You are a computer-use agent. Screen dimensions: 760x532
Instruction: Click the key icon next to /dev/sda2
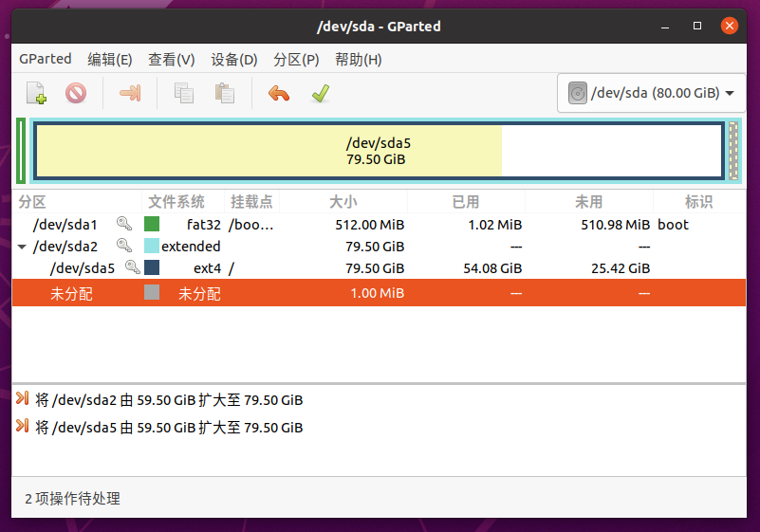(124, 246)
